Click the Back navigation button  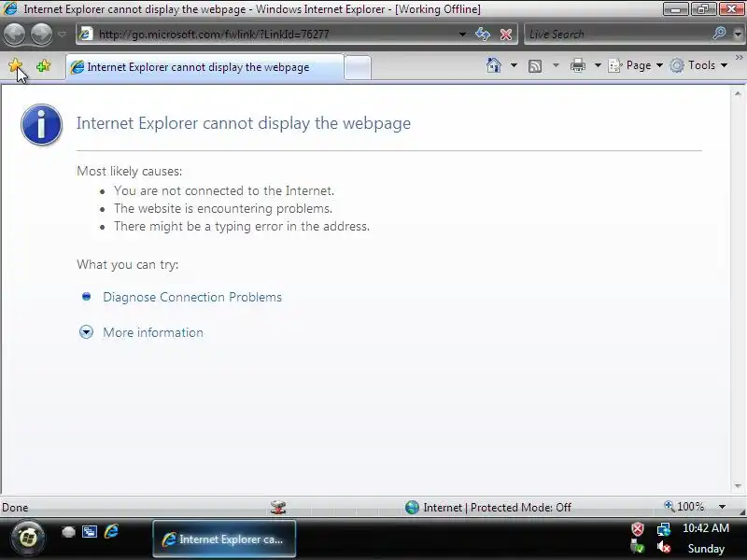click(x=14, y=34)
